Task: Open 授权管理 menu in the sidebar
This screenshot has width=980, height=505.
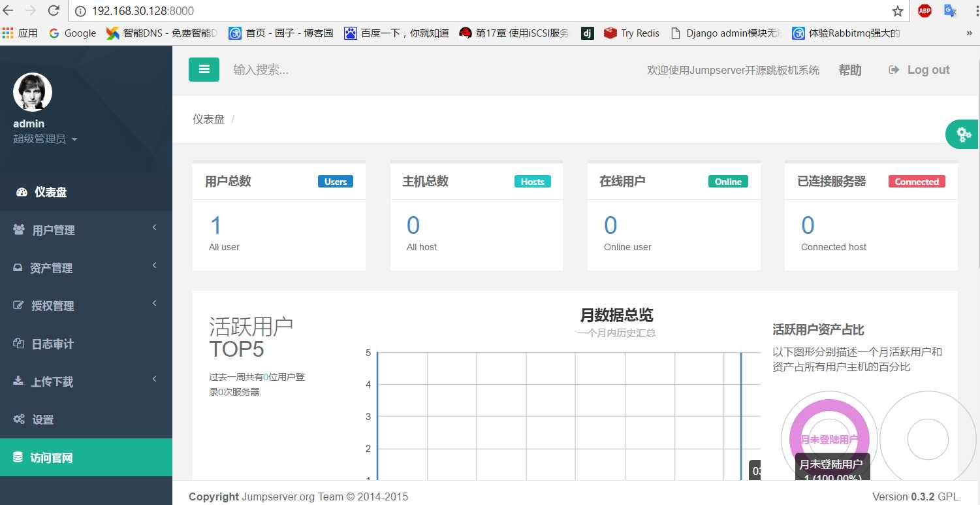Action: click(x=86, y=306)
